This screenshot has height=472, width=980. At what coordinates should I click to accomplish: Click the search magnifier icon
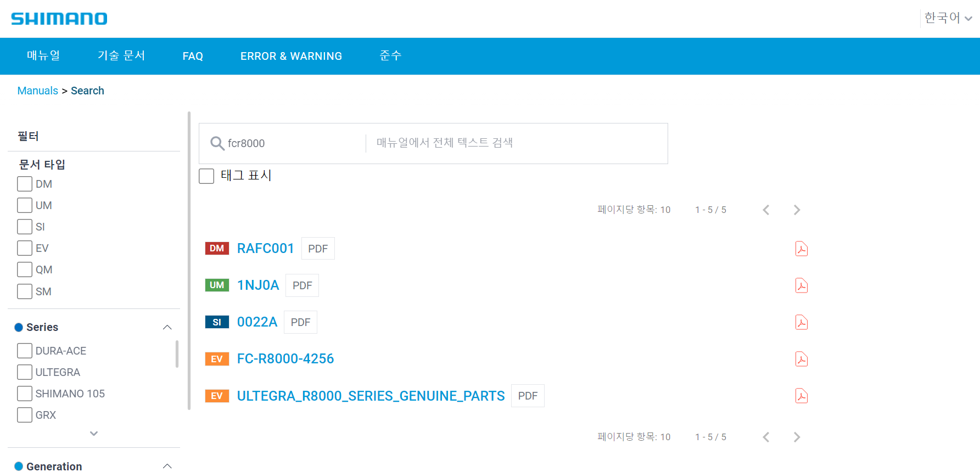click(217, 143)
